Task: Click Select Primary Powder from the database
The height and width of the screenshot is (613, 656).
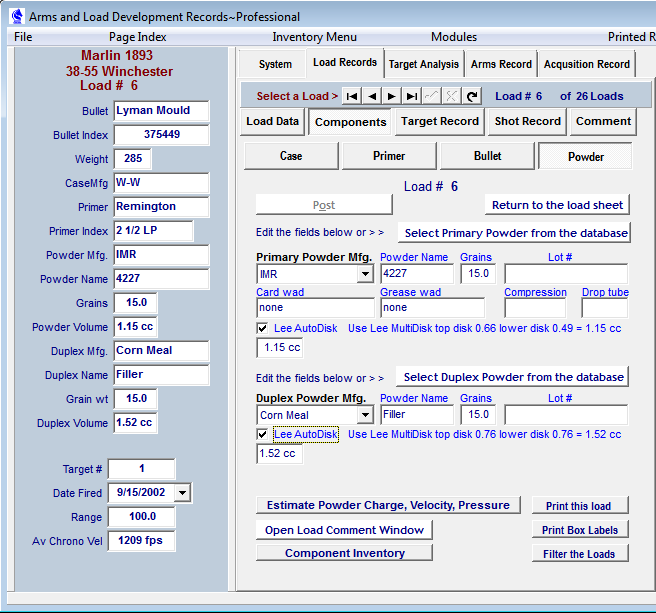Action: point(515,233)
